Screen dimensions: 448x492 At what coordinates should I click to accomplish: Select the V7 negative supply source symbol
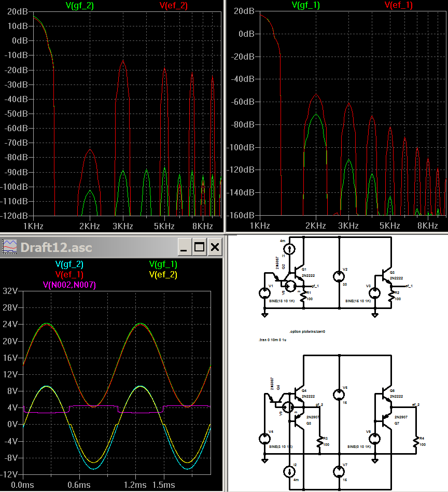pyautogui.click(x=339, y=471)
